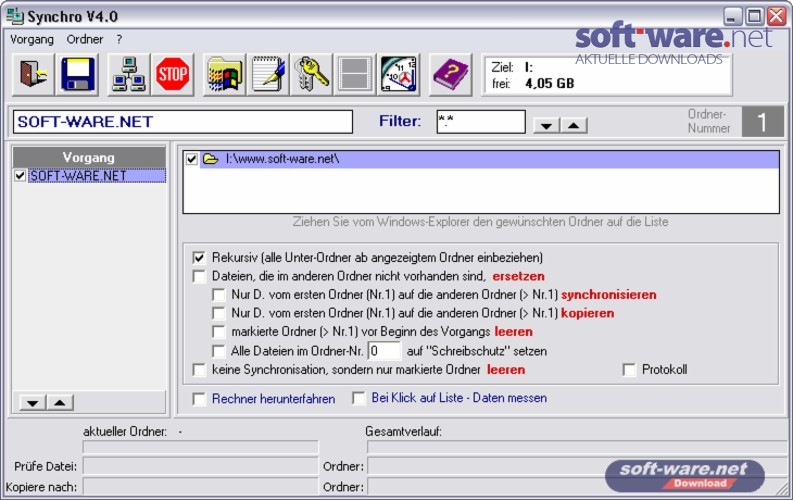Viewport: 793px width, 500px height.
Task: Click the Vorgang list column header
Action: [x=89, y=157]
